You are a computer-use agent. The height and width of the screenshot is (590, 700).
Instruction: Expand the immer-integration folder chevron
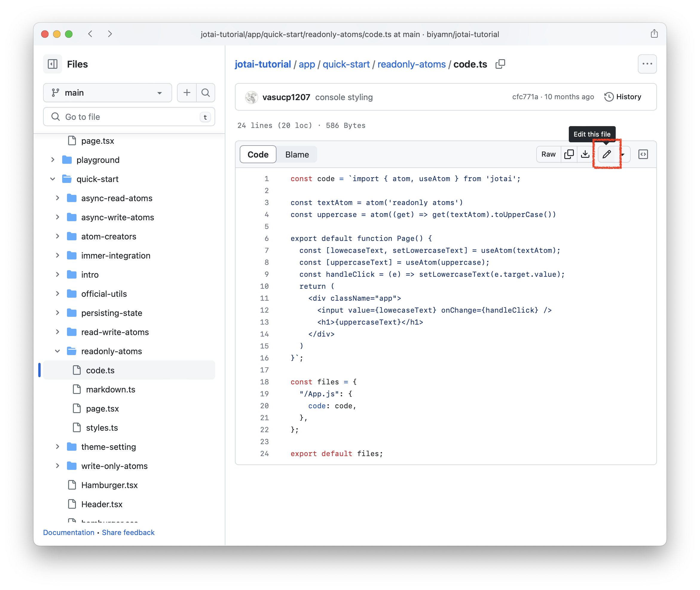point(57,256)
